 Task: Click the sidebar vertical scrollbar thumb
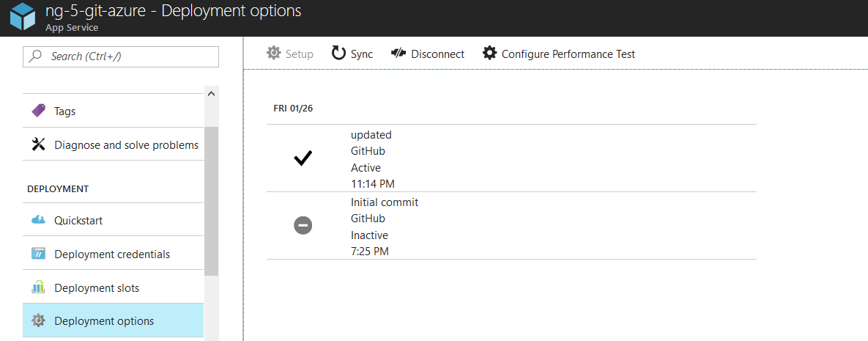[x=211, y=201]
